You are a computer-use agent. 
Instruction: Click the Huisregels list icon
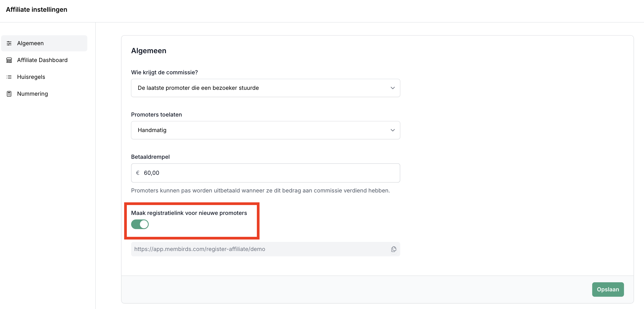tap(9, 77)
